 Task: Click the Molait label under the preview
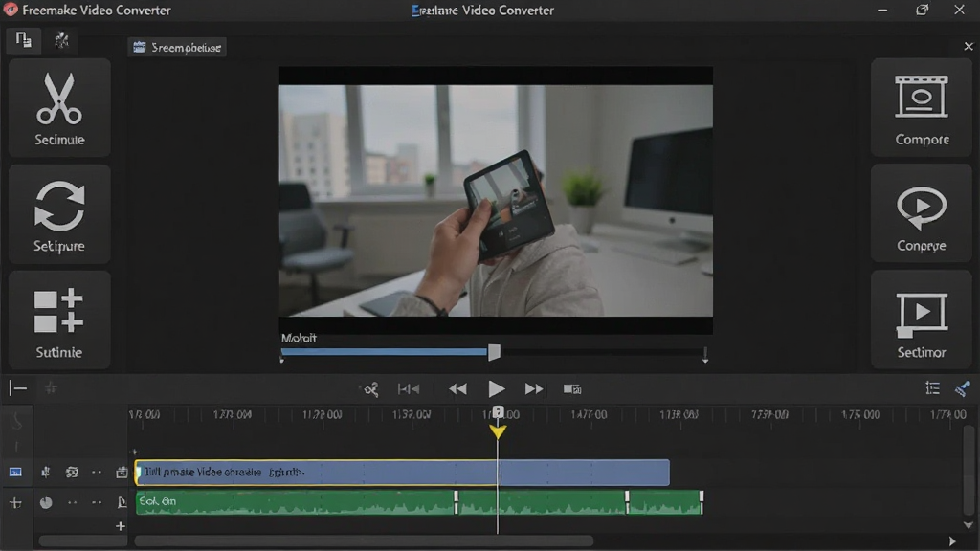[299, 338]
